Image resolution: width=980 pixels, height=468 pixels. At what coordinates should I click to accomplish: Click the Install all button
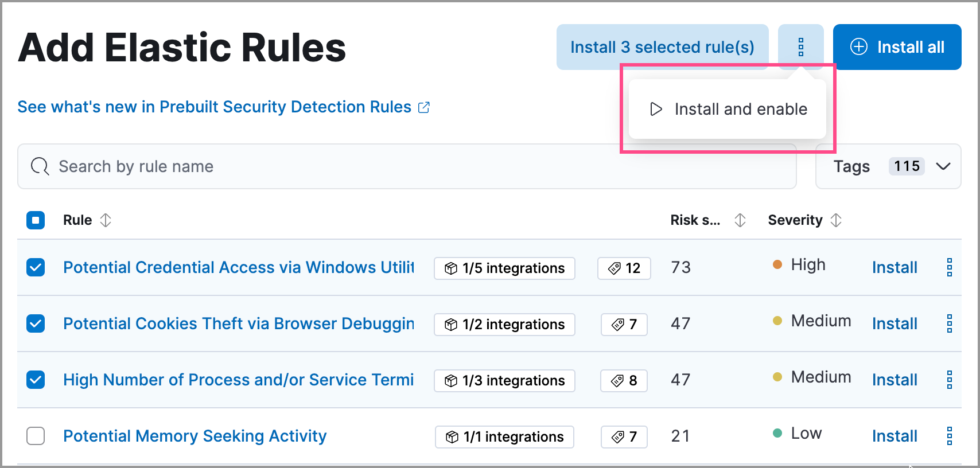897,47
